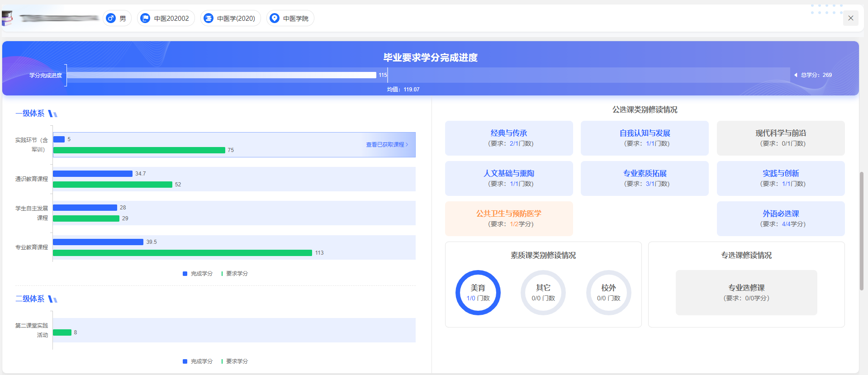The image size is (868, 375).
Task: Select the 美育 progress ring
Action: pos(478,293)
